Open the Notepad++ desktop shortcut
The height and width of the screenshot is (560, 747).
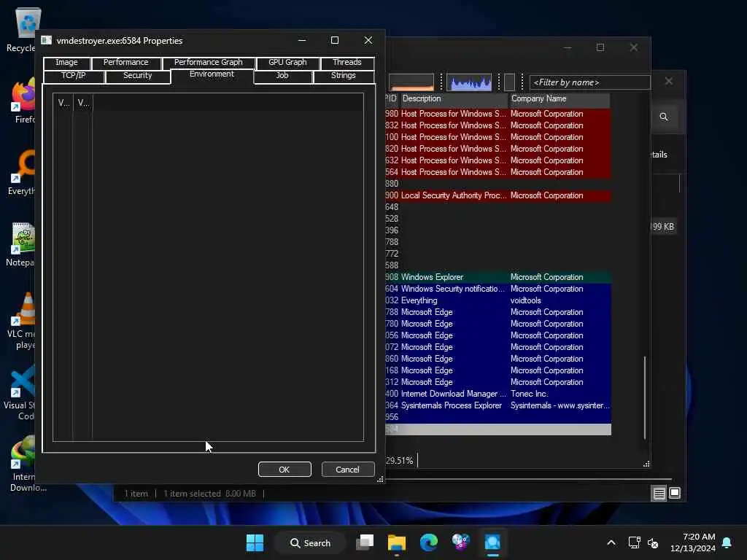pos(21,244)
